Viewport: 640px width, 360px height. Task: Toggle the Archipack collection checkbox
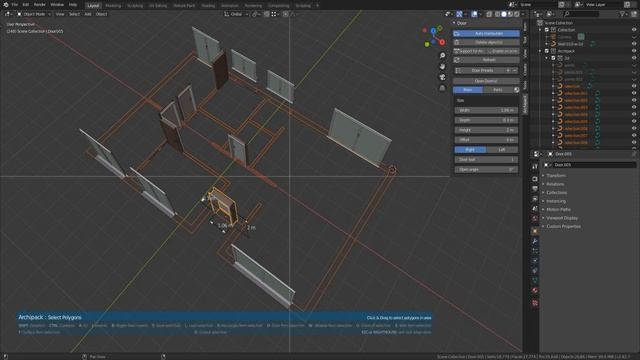click(547, 51)
